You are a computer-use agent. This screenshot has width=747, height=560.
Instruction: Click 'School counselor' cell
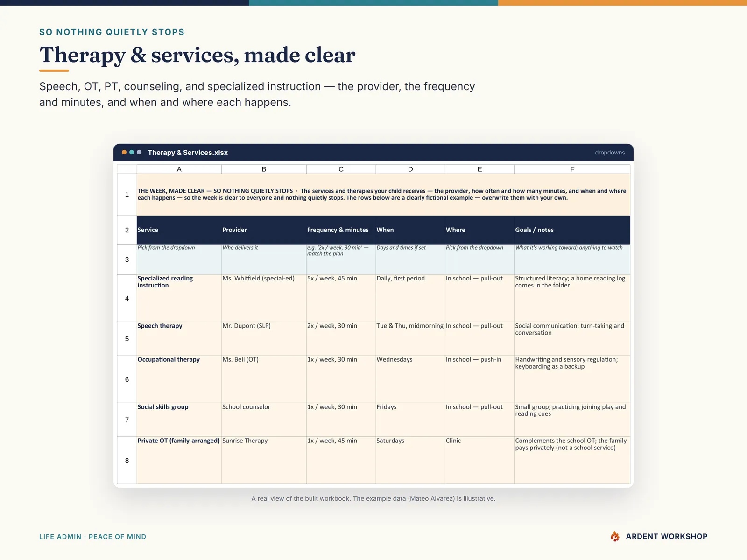click(x=264, y=420)
